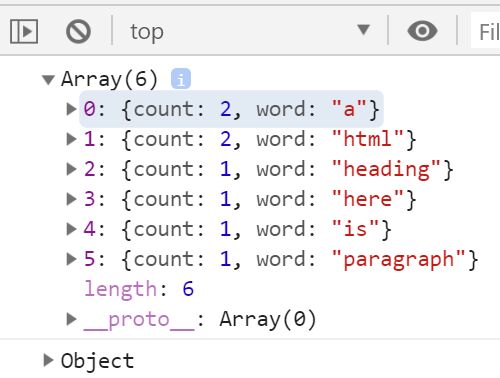Click the 'Object' label text
The image size is (500, 378).
coord(97,361)
